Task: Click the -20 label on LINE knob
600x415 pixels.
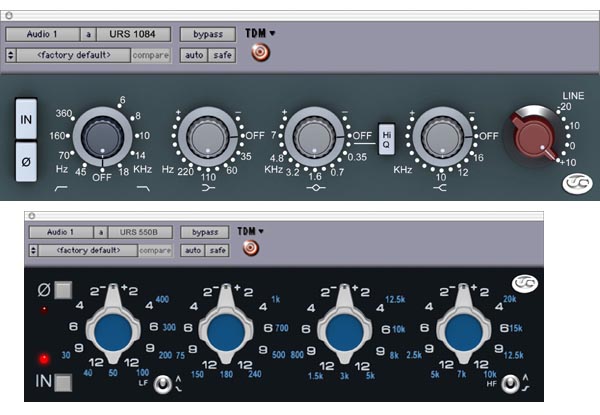Action: click(x=565, y=107)
